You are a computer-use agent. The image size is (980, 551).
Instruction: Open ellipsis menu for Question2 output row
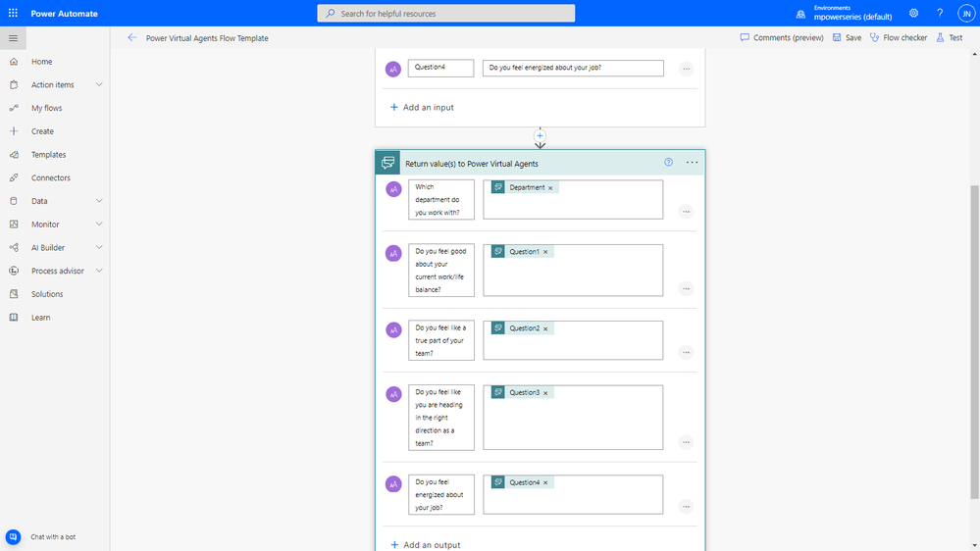tap(687, 352)
